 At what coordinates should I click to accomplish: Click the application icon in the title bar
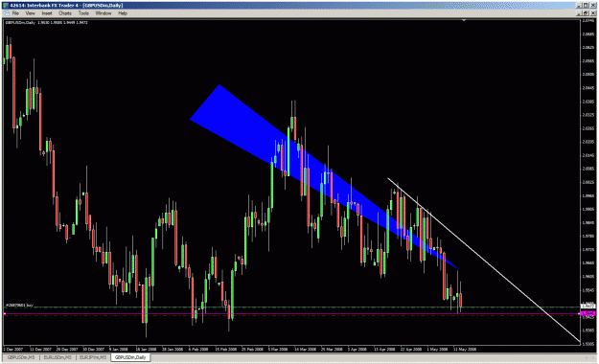(5, 6)
